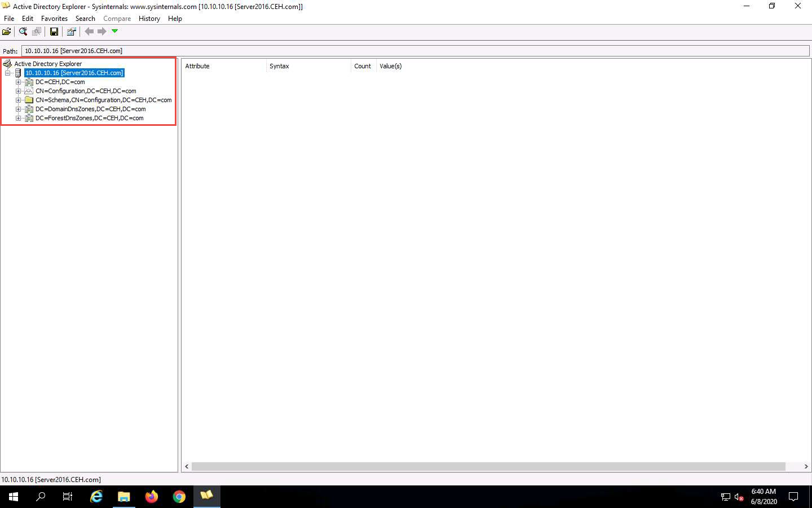Click the scrollbar left arrow
812x508 pixels.
coord(187,467)
